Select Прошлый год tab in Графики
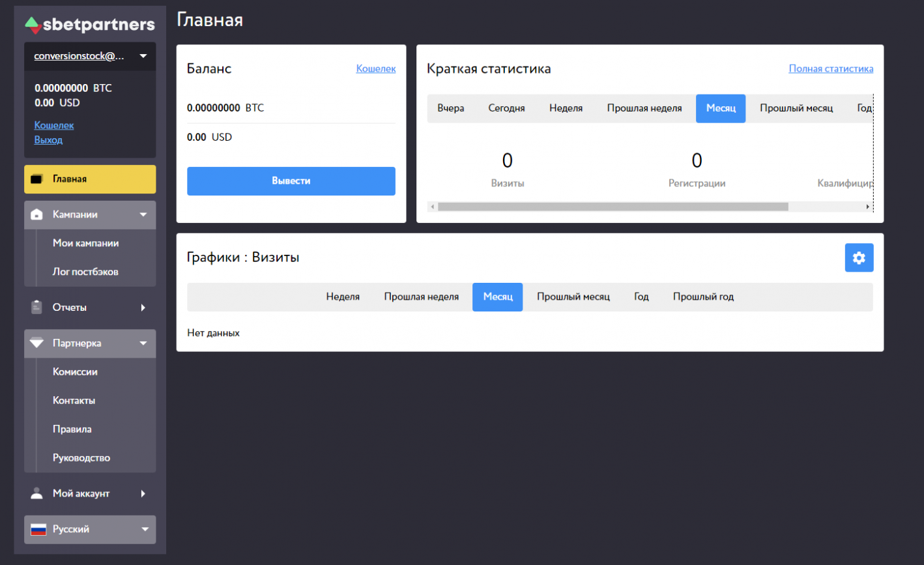This screenshot has width=924, height=565. pos(703,297)
